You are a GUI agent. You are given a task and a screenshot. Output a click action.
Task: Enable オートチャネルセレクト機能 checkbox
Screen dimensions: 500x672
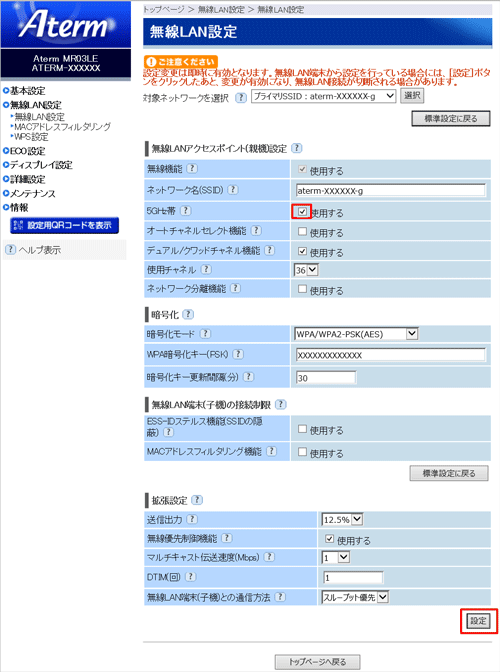click(x=302, y=231)
